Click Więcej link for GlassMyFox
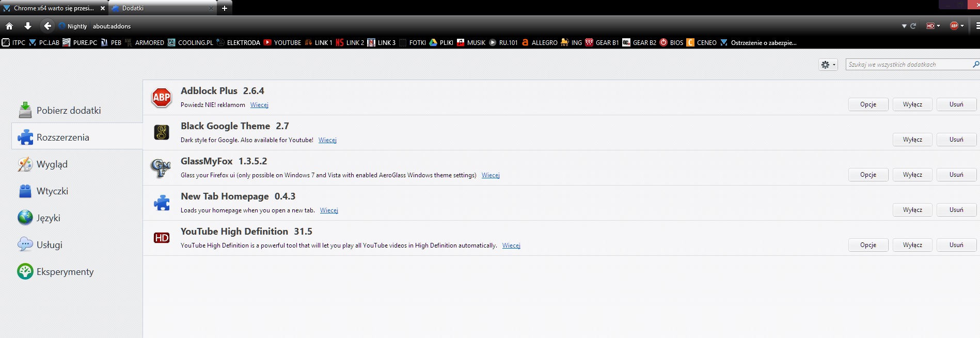This screenshot has width=980, height=338. [x=491, y=175]
